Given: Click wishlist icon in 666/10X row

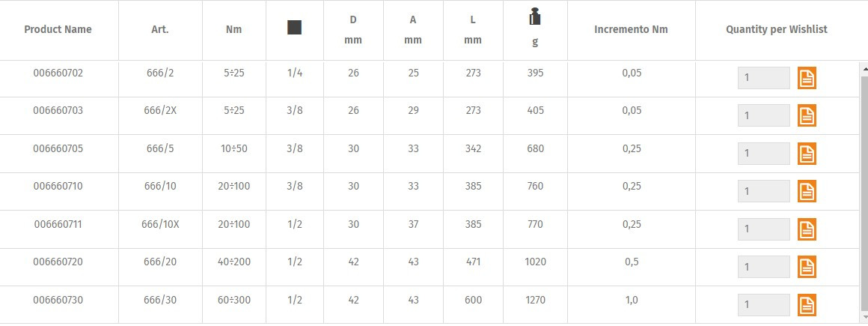Looking at the screenshot, I should pyautogui.click(x=807, y=229).
